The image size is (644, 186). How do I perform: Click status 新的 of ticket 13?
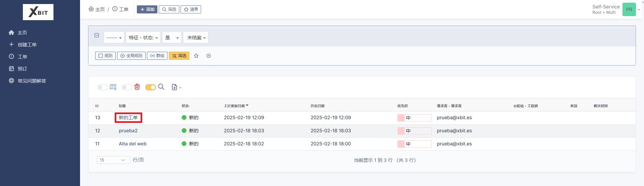190,118
